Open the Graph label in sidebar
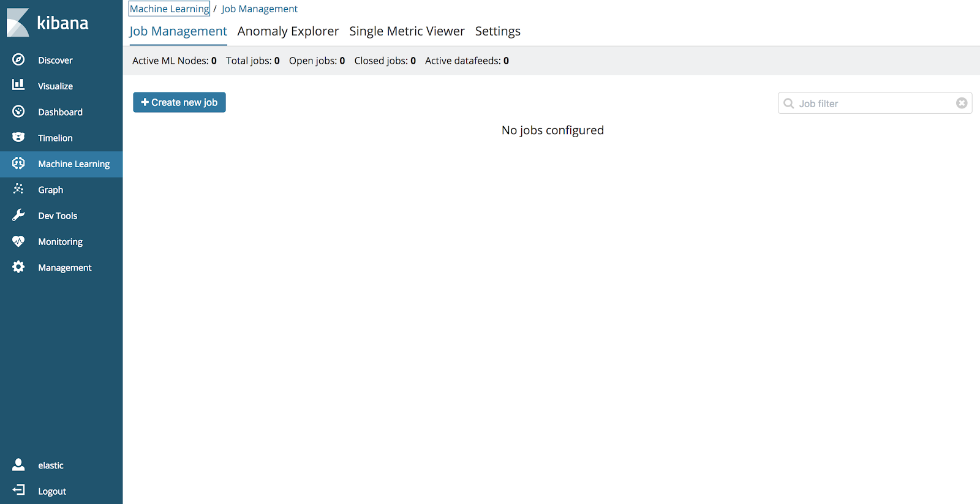 pos(50,190)
